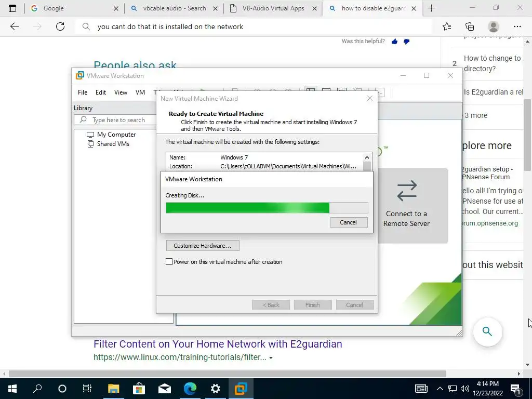This screenshot has width=532, height=399.
Task: Open Filter Content on Your Home Network link
Action: pyautogui.click(x=218, y=344)
